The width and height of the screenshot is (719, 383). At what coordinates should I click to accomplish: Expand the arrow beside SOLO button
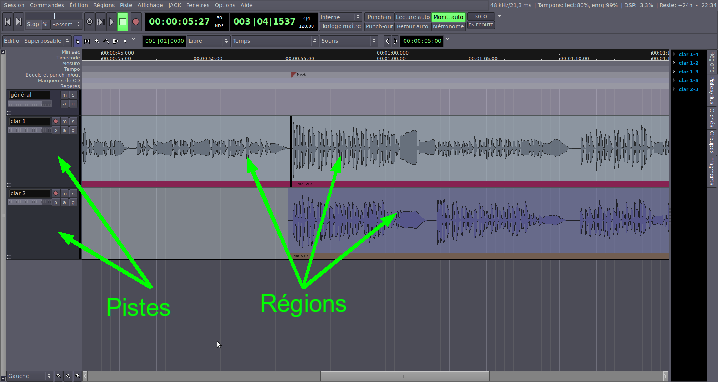point(499,17)
